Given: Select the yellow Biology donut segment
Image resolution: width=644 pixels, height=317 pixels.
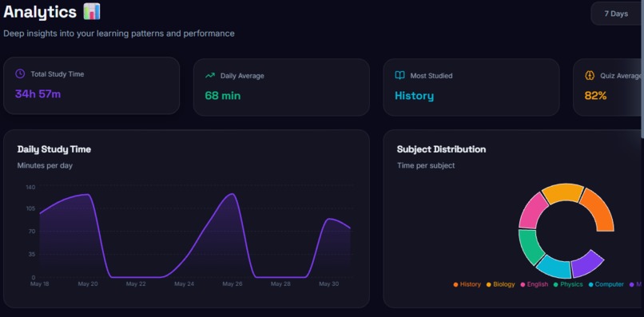Looking at the screenshot, I should [563, 192].
